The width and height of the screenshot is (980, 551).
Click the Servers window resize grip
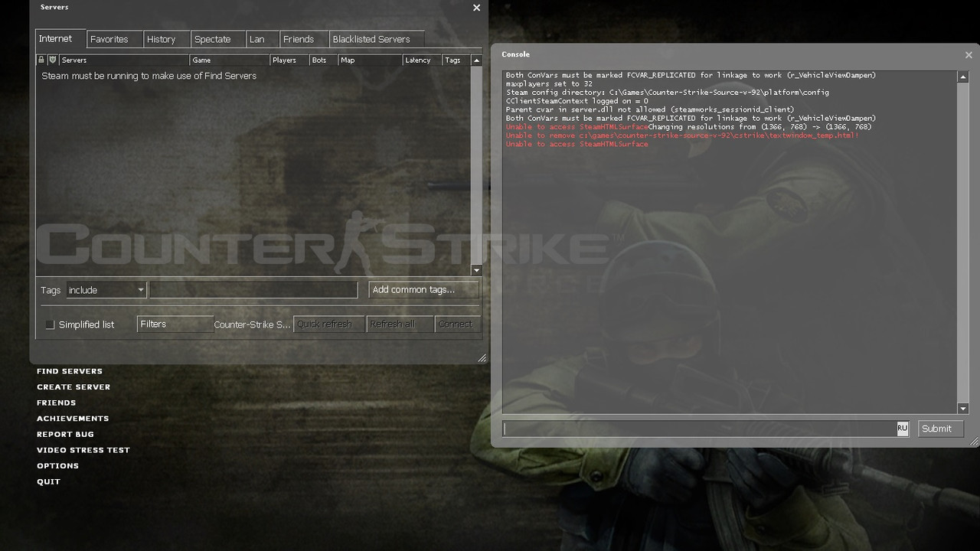tap(482, 358)
